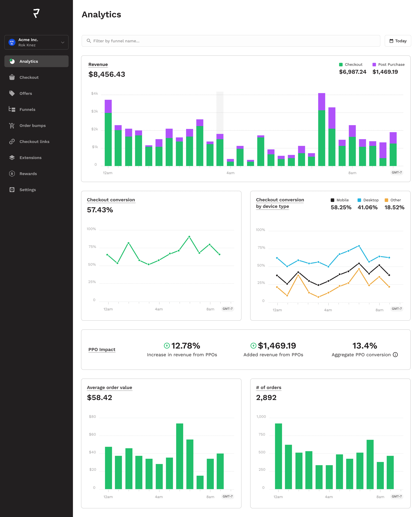Click GMT-7 badge on Checkout conversion chart
420x517 pixels.
pyautogui.click(x=227, y=309)
